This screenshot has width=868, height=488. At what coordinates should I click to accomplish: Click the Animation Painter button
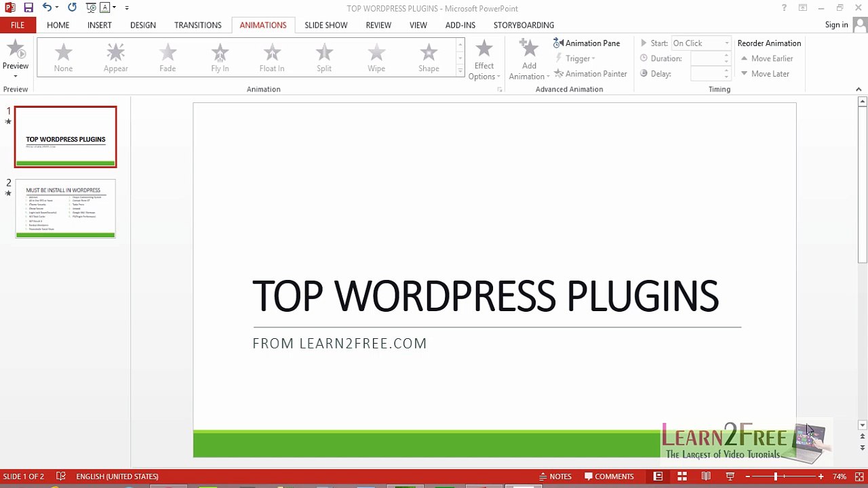point(591,73)
